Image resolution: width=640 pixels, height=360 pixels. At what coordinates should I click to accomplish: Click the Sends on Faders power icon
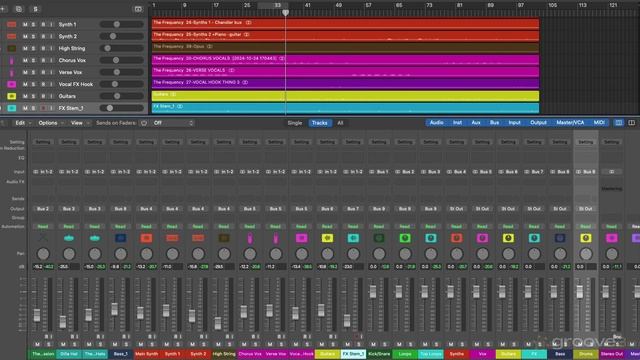pos(144,123)
